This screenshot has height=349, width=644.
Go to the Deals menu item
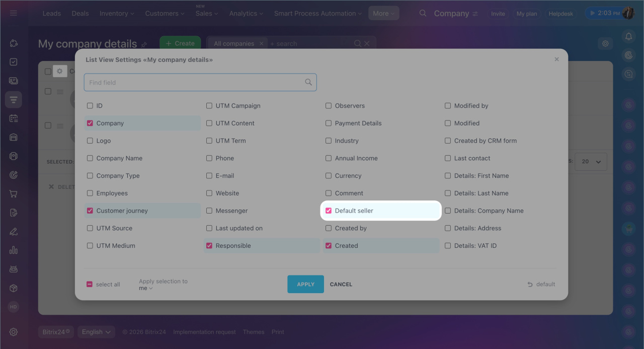point(80,14)
